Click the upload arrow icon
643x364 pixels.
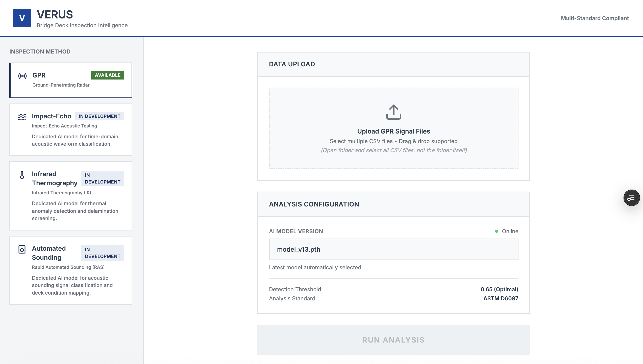393,112
